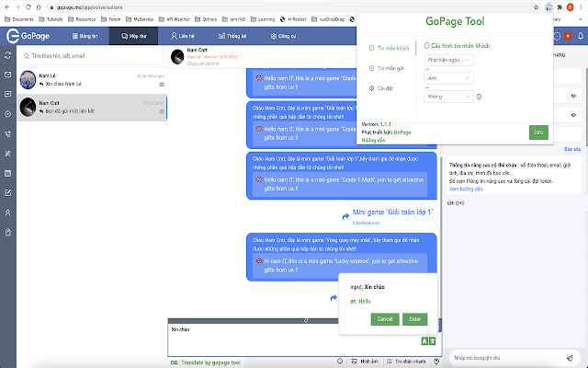Click the browser address bar
The image size is (588, 368).
(288, 7)
